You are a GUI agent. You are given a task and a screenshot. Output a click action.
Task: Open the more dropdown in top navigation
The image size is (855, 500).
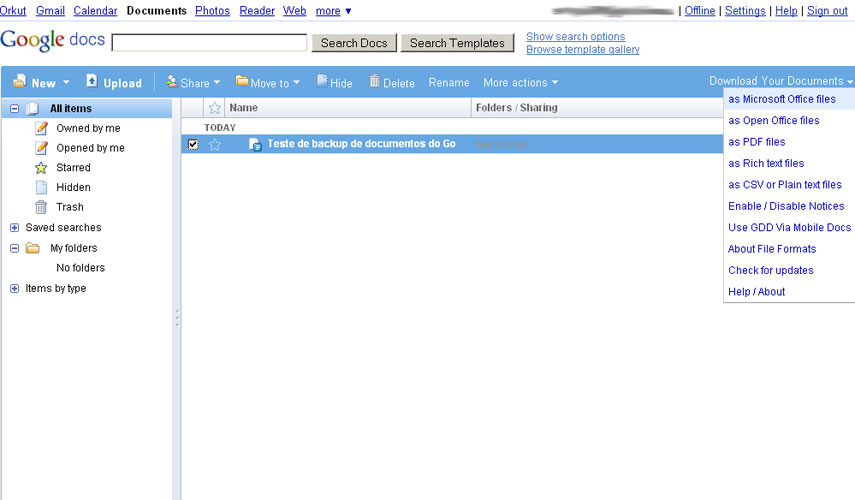(x=333, y=10)
